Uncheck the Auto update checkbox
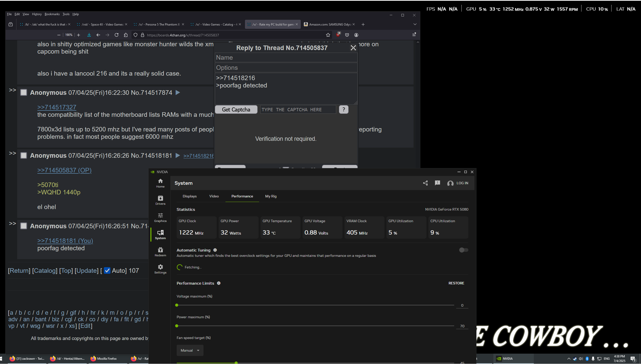 pos(107,270)
